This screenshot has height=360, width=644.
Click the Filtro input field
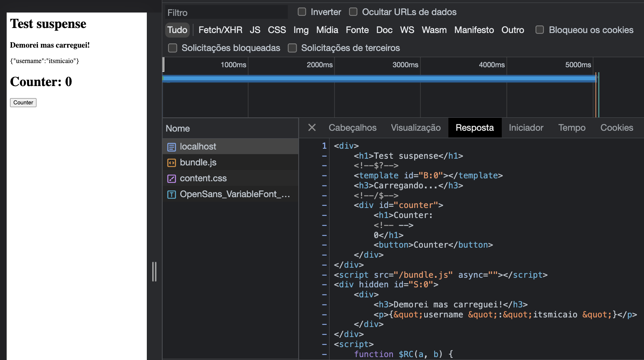tap(226, 13)
